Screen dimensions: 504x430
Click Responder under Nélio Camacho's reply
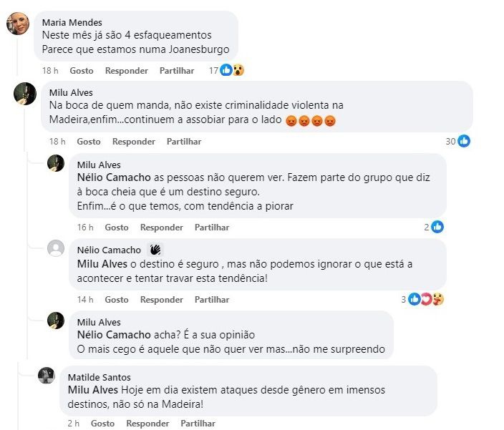162,300
